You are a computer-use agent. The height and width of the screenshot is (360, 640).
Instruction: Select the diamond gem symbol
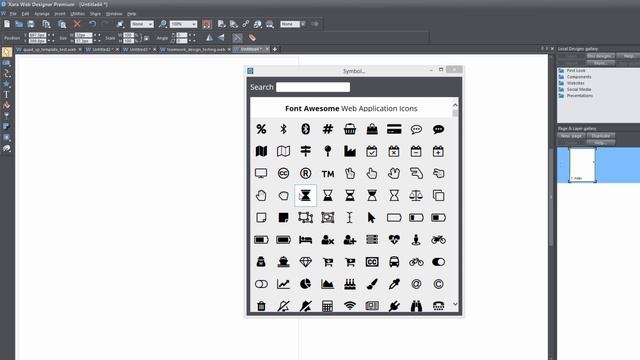pyautogui.click(x=306, y=262)
